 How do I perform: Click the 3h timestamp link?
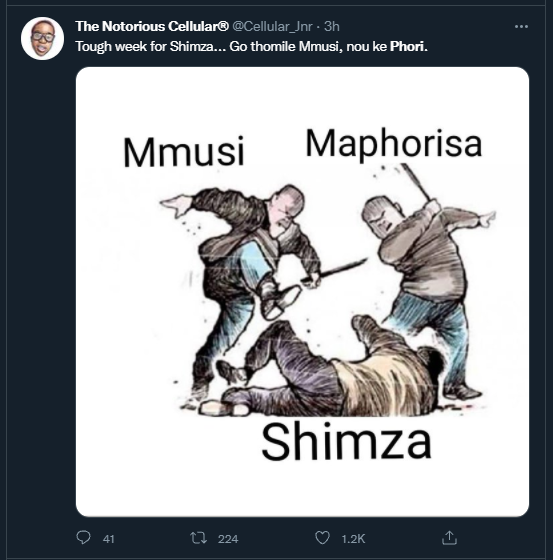[332, 26]
